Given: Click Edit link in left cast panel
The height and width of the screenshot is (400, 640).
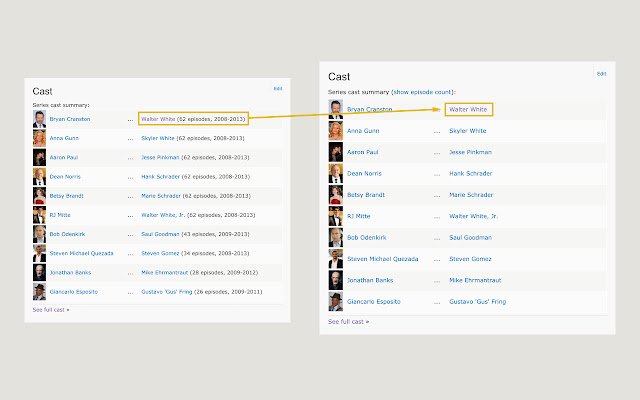Looking at the screenshot, I should coord(278,89).
